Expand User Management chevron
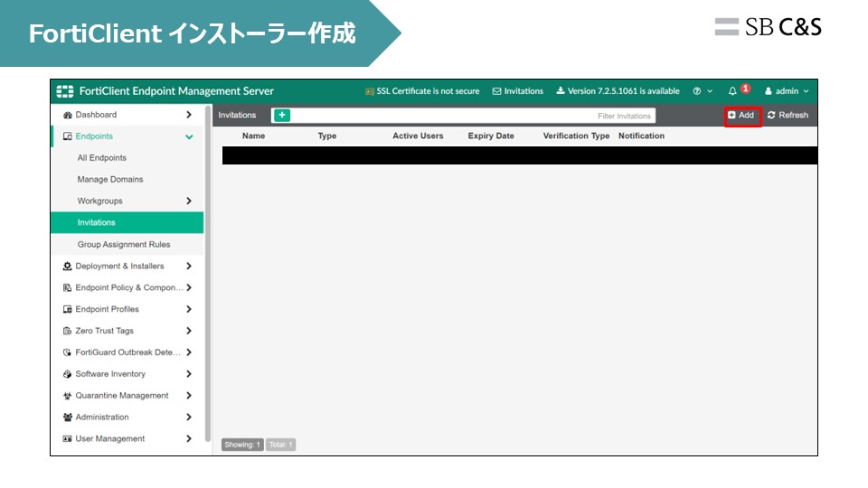The width and height of the screenshot is (868, 488). (189, 439)
